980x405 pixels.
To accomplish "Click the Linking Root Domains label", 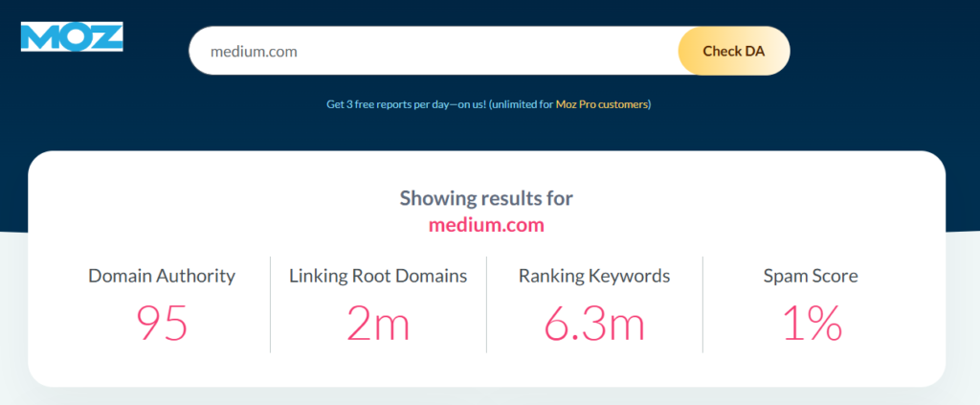I will tap(378, 276).
